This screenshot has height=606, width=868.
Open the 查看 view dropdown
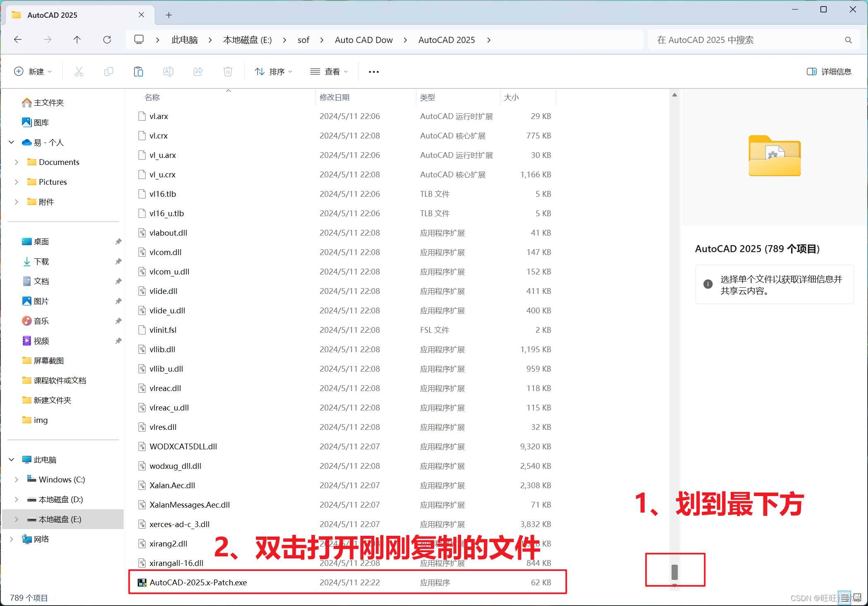point(329,72)
